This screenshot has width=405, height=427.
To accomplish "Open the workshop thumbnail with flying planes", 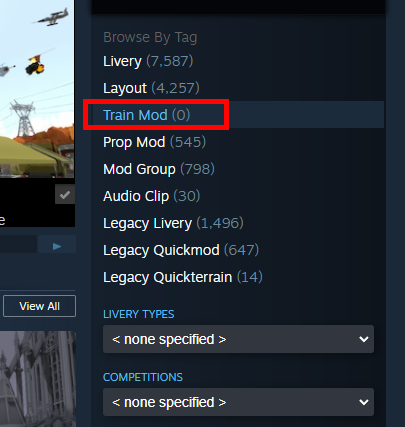I will click(37, 89).
